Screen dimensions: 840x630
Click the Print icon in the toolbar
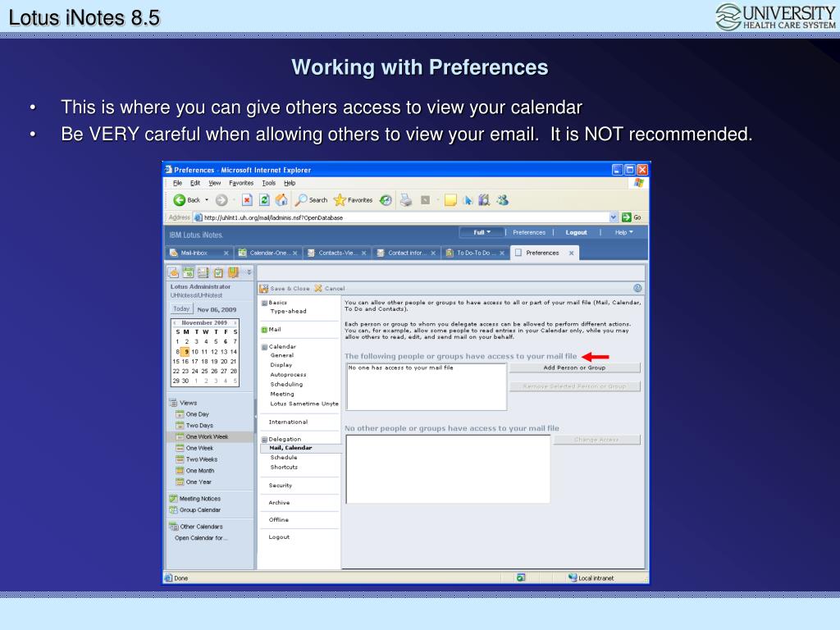[x=406, y=200]
